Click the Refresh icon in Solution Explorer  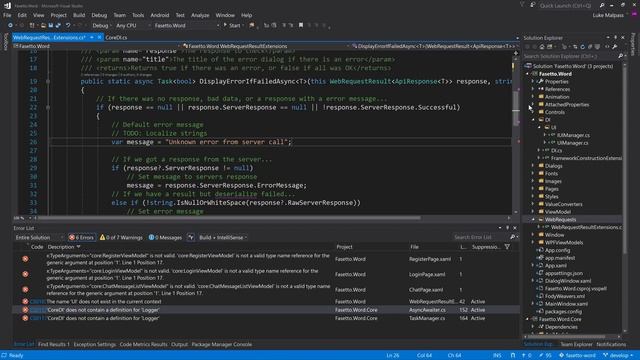(582, 47)
